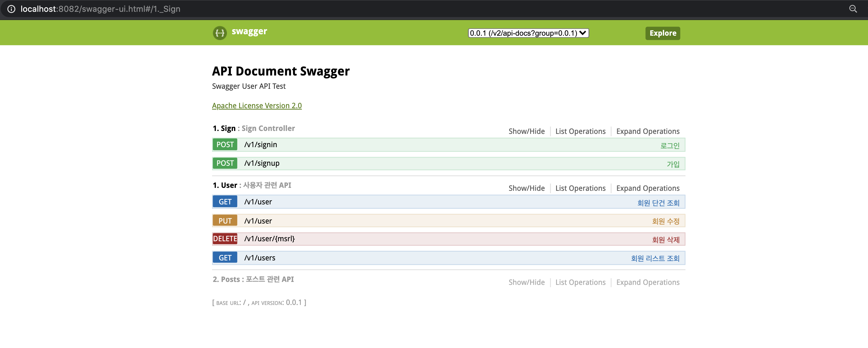Click the 회원 리스트 조회 description link
The width and height of the screenshot is (868, 348).
click(655, 258)
